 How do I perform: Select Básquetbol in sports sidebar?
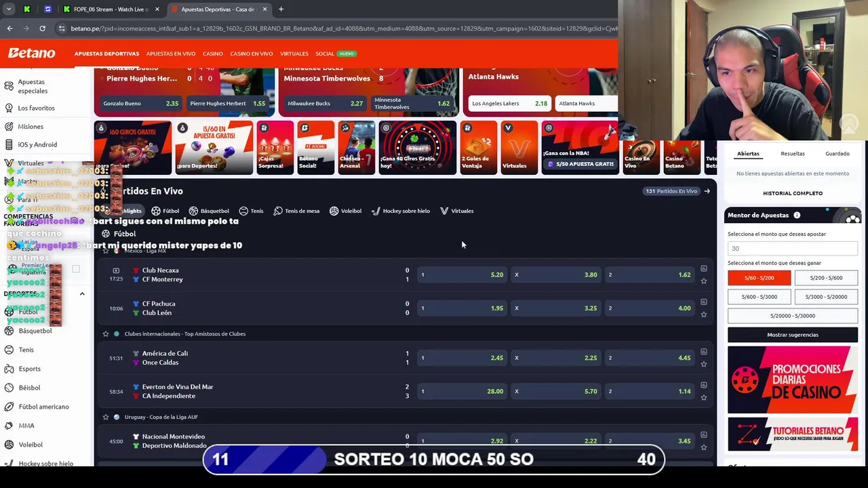35,331
